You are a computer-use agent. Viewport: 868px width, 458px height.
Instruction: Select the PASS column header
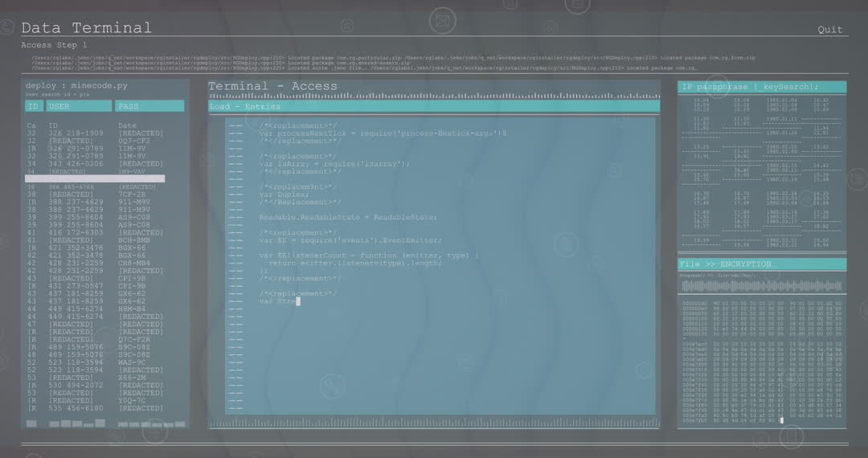tap(149, 106)
